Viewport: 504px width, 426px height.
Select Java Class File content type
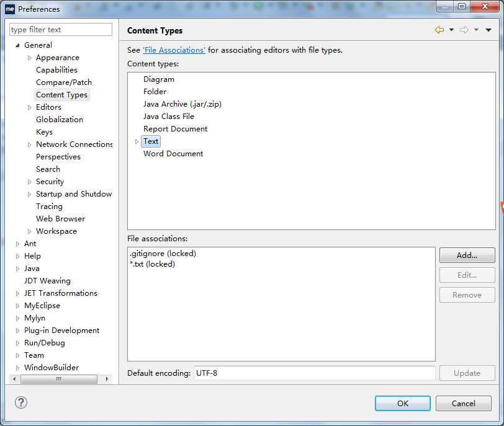pyautogui.click(x=169, y=117)
